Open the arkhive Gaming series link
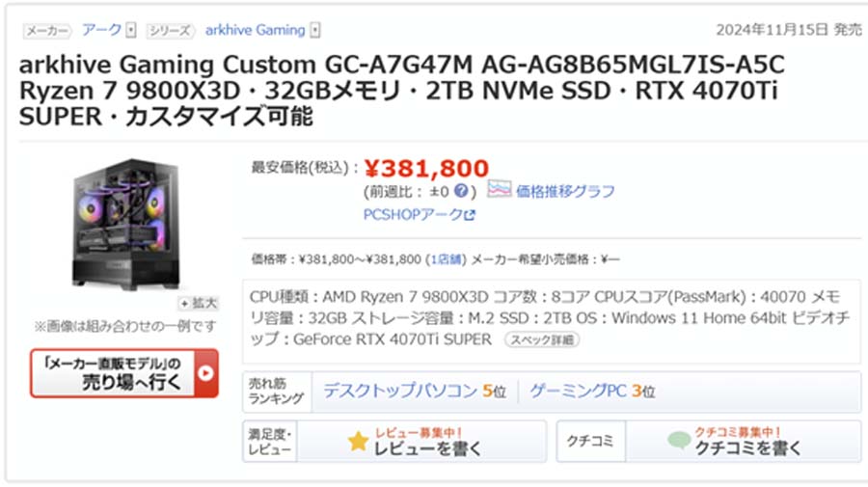The width and height of the screenshot is (868, 487). 256,30
